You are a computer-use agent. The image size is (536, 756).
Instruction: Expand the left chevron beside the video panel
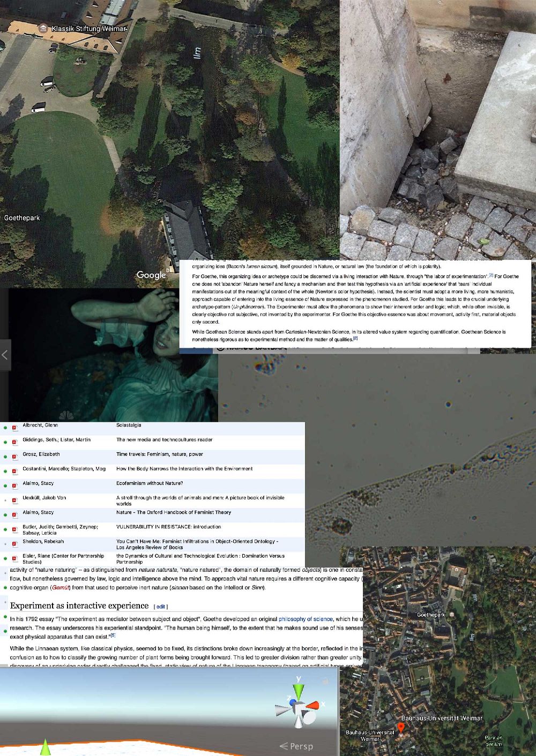point(5,355)
